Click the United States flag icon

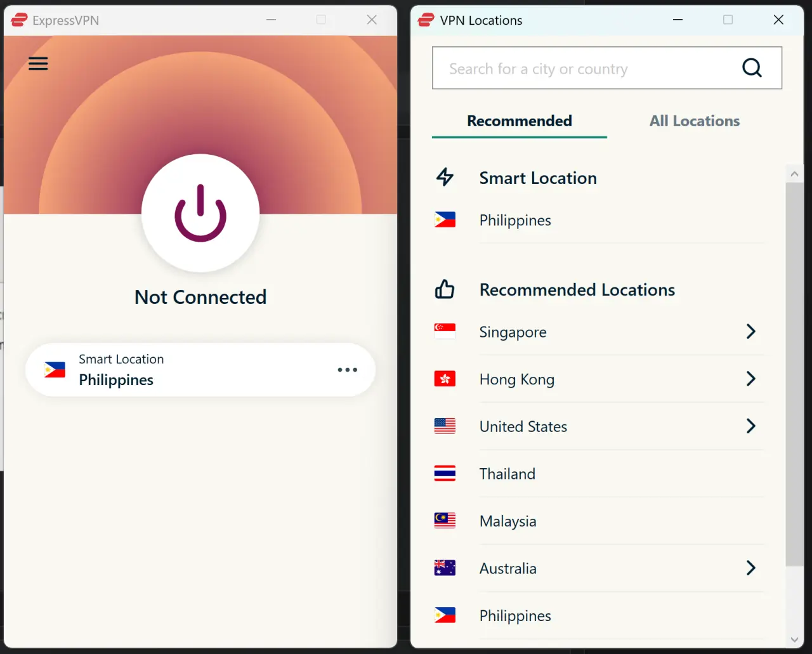(x=445, y=426)
